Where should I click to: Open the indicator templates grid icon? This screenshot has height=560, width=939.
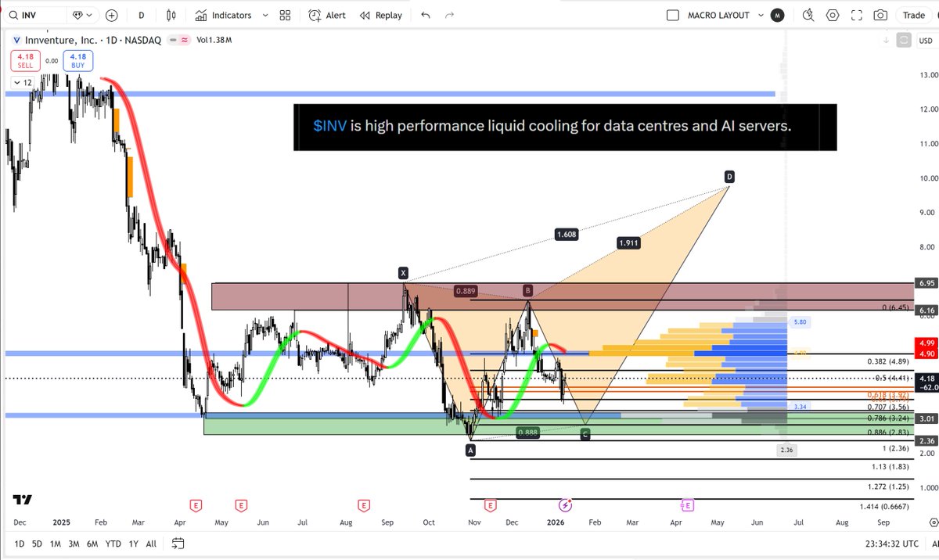click(x=285, y=15)
